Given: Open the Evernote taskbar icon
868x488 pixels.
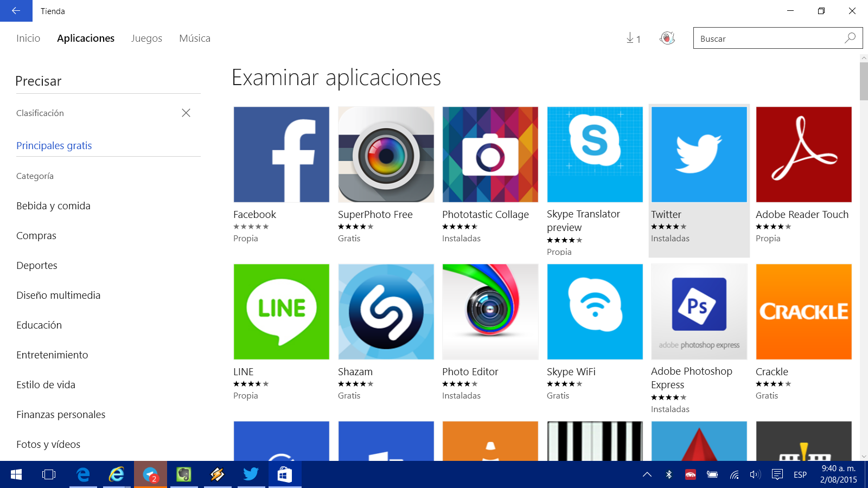Looking at the screenshot, I should coord(184,474).
